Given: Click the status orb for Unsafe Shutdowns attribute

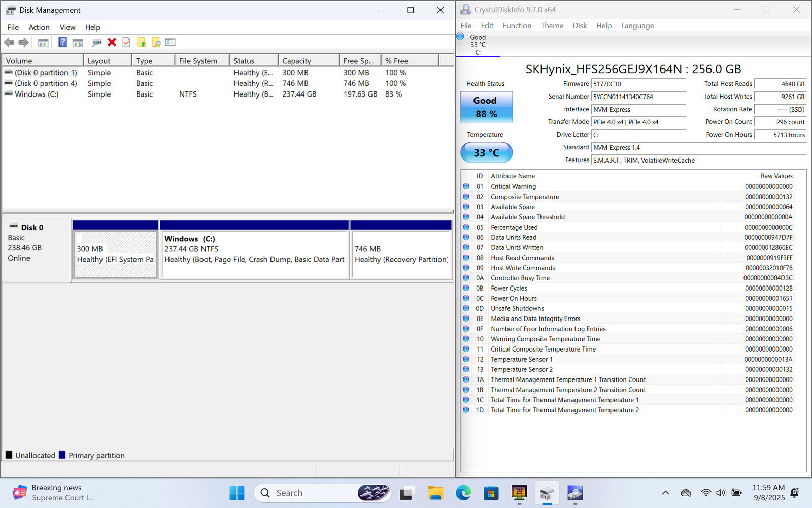Looking at the screenshot, I should pos(466,308).
